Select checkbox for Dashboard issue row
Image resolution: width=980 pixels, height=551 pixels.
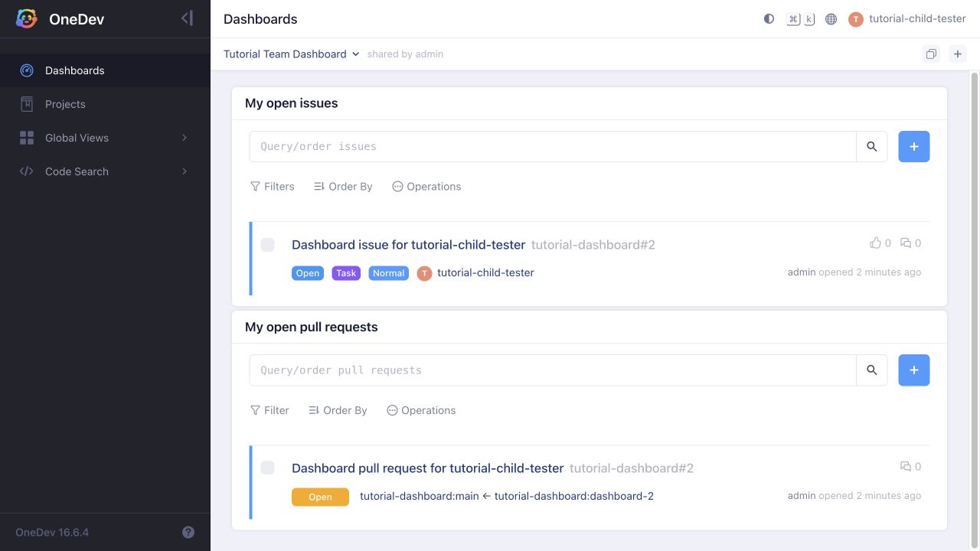[x=267, y=245]
